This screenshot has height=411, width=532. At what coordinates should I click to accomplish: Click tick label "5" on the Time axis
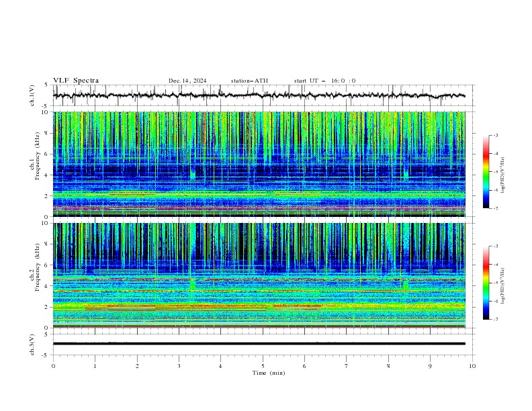point(263,366)
